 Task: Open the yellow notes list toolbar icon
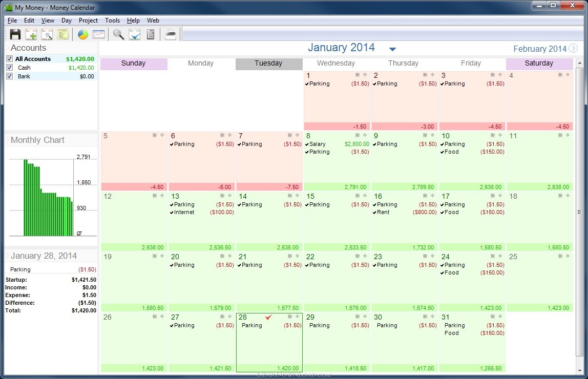62,34
